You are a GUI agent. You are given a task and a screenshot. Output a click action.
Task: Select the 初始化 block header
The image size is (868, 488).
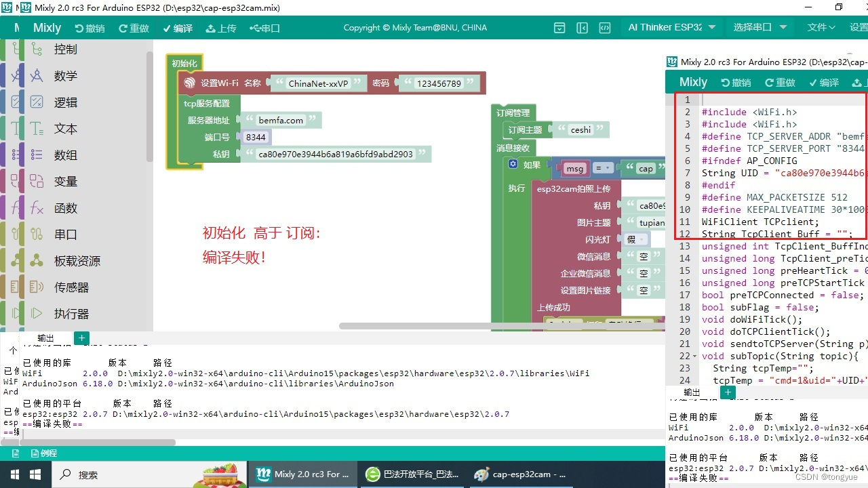click(184, 64)
